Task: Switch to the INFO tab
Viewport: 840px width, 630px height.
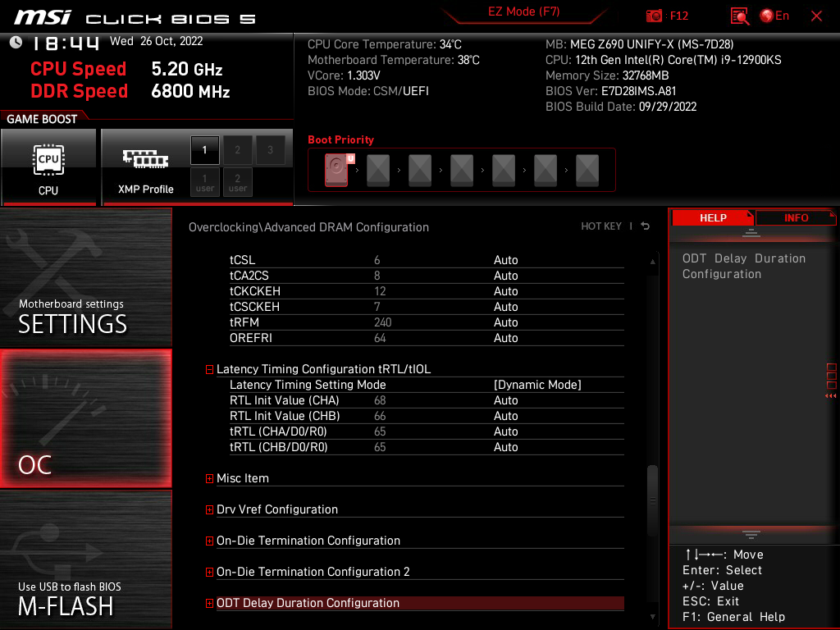Action: coord(796,217)
